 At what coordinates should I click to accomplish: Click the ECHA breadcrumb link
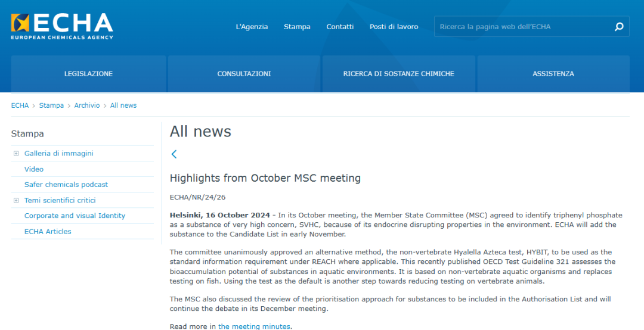pos(20,105)
